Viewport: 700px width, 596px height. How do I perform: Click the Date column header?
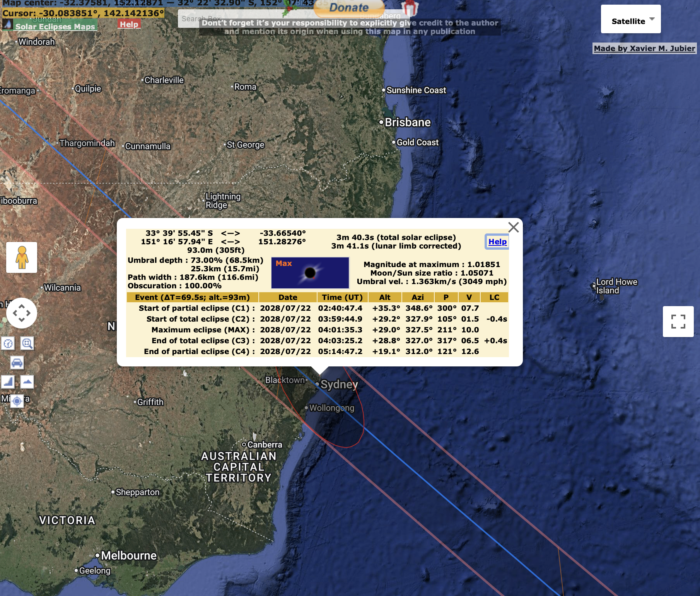point(288,297)
